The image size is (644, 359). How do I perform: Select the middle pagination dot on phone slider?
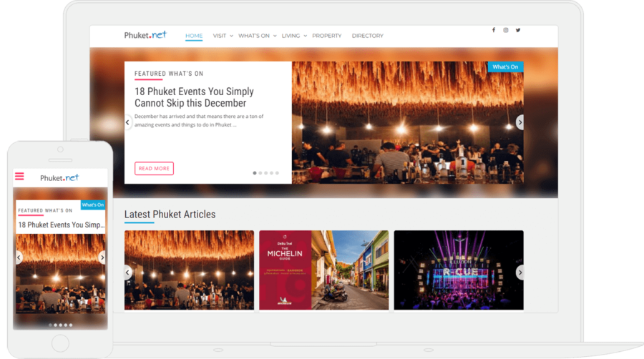coord(61,325)
